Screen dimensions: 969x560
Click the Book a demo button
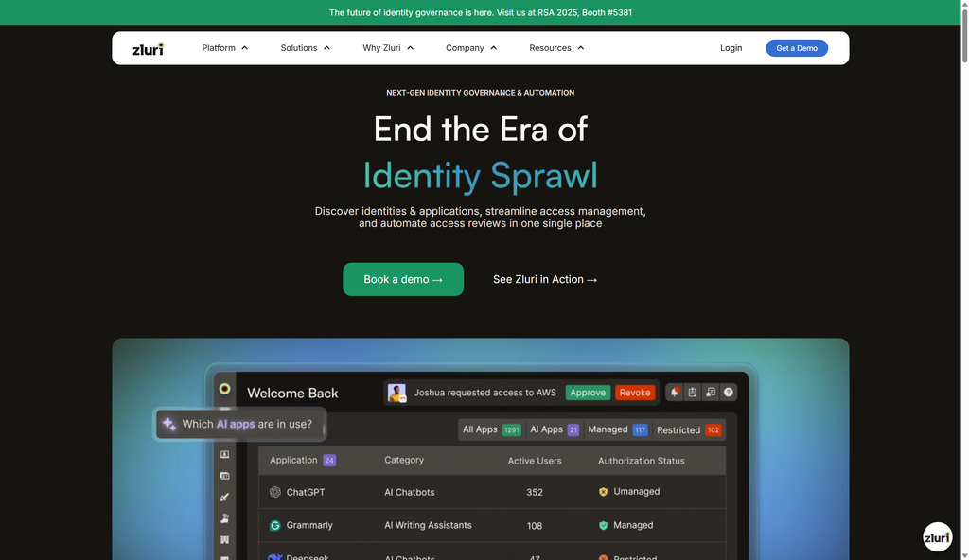(403, 279)
